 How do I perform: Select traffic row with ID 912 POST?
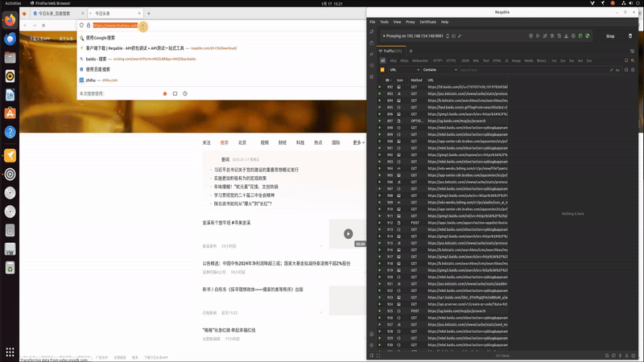(x=443, y=223)
